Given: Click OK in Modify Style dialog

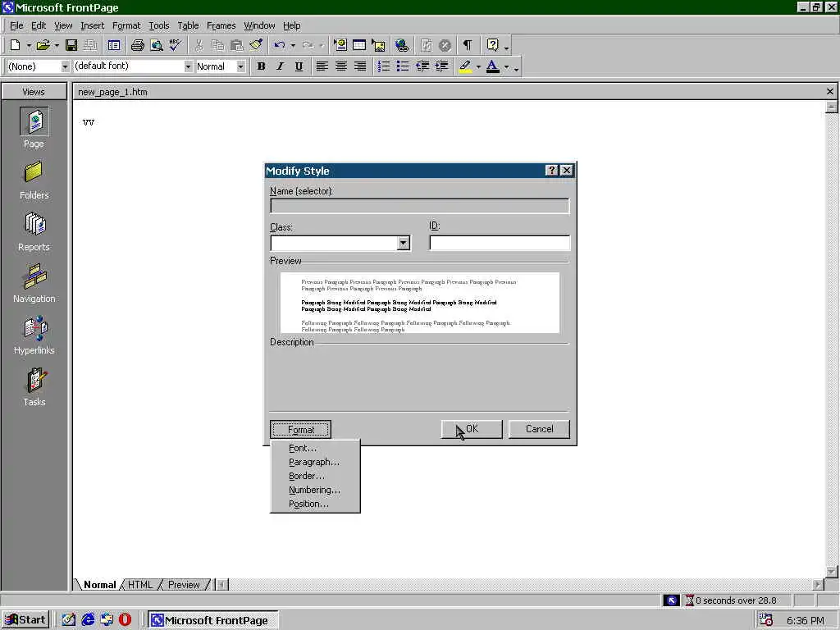Looking at the screenshot, I should [472, 429].
